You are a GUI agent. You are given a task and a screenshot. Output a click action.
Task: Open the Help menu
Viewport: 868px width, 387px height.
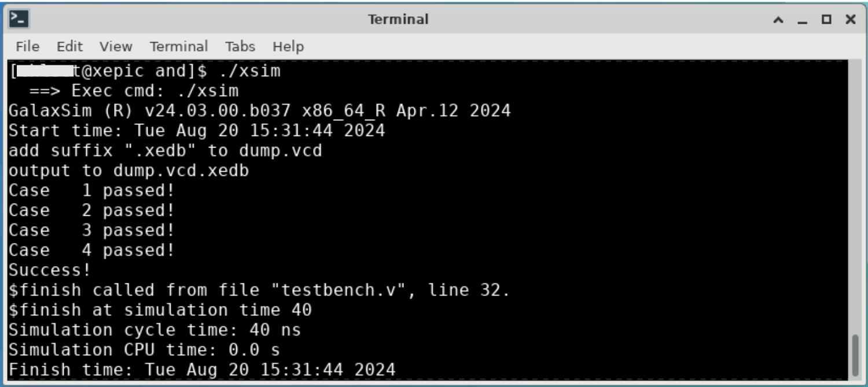pos(288,46)
